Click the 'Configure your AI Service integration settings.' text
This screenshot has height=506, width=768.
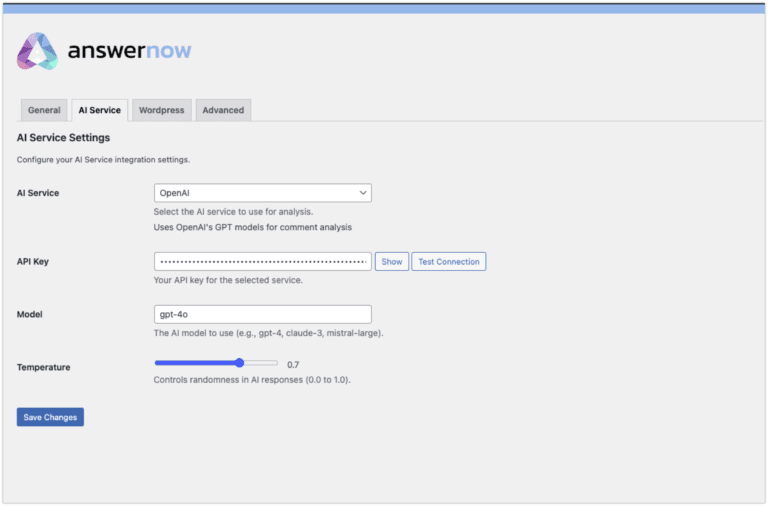[103, 160]
